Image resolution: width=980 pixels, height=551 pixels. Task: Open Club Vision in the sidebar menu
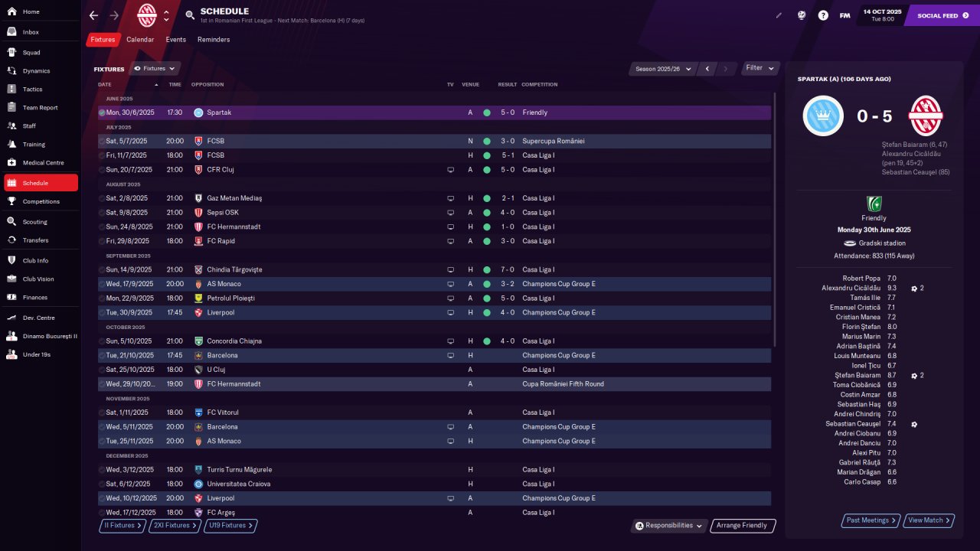point(41,279)
